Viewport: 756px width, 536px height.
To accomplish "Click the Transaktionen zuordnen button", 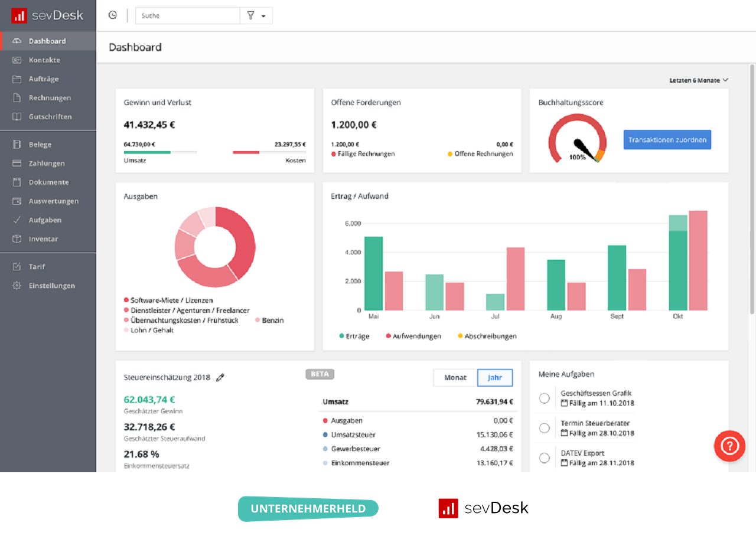I will click(x=667, y=139).
